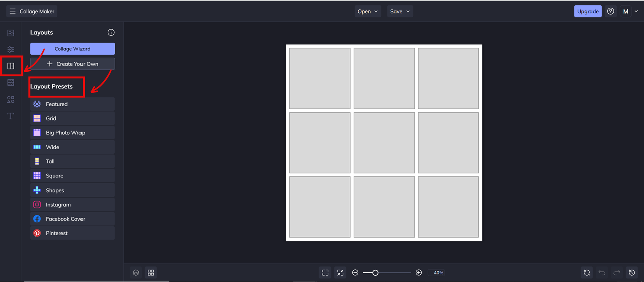Select the Wide layout preset

[x=72, y=147]
